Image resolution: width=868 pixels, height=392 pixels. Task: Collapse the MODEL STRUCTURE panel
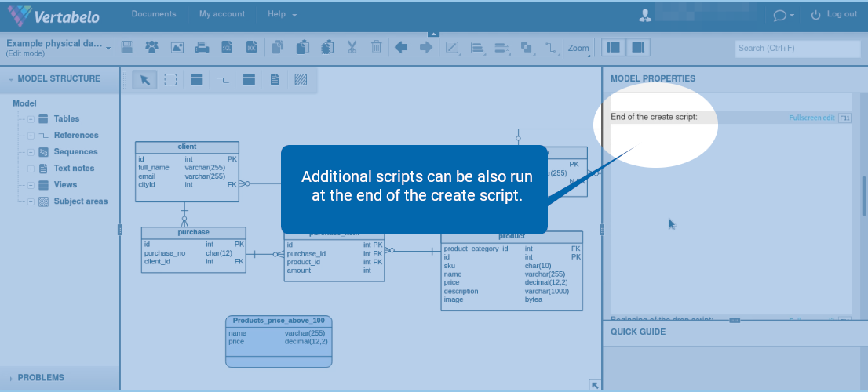10,79
